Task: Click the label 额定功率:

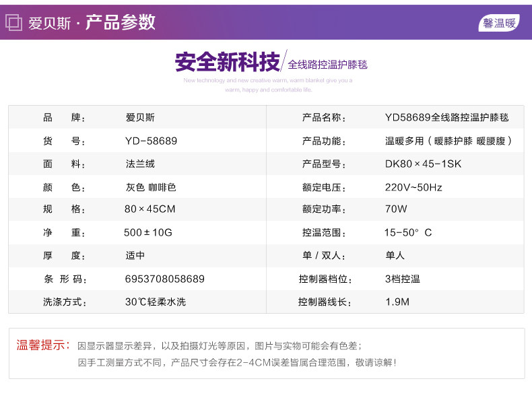Action: pyautogui.click(x=324, y=209)
